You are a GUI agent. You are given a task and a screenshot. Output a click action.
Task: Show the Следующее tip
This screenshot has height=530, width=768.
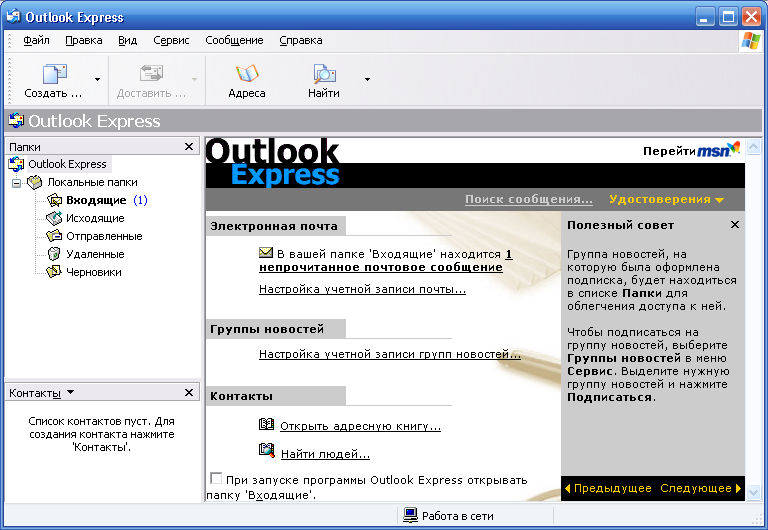(x=700, y=488)
